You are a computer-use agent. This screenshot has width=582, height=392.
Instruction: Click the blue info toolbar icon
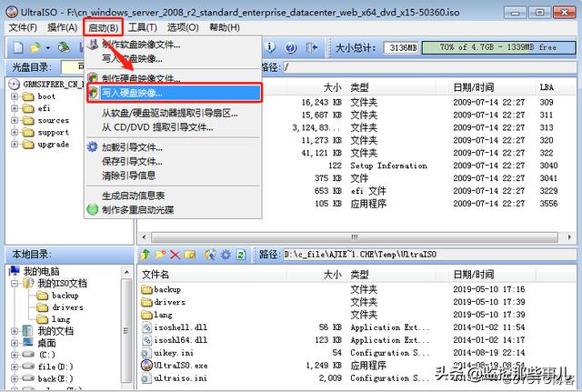(x=271, y=47)
